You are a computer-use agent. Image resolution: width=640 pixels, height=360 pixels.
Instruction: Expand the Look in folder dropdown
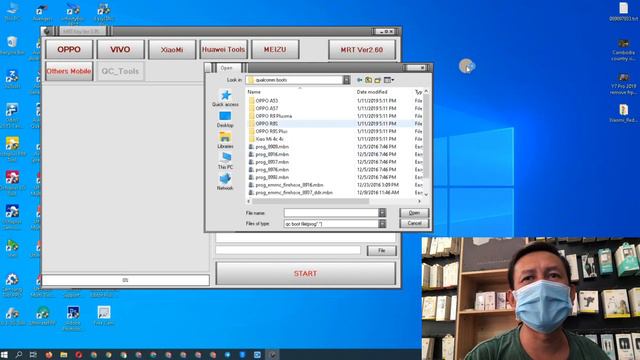tap(347, 80)
